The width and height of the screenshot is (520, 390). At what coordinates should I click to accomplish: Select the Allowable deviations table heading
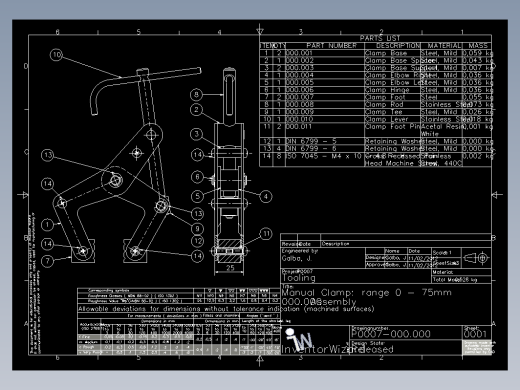(226, 309)
